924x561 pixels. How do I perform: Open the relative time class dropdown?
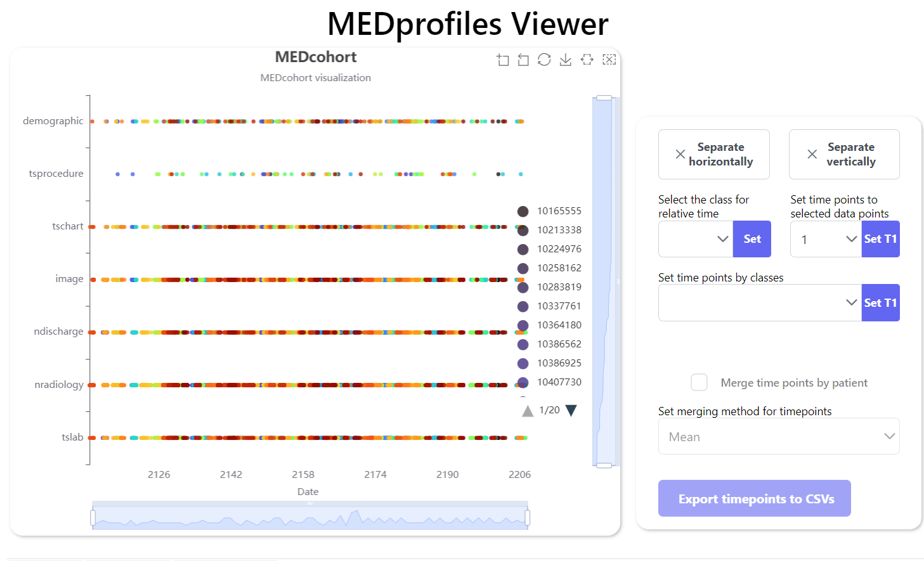point(696,239)
